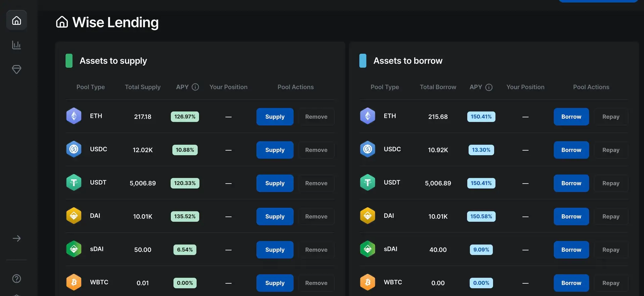Click the diamond gem icon in sidebar
644x296 pixels.
click(x=16, y=70)
